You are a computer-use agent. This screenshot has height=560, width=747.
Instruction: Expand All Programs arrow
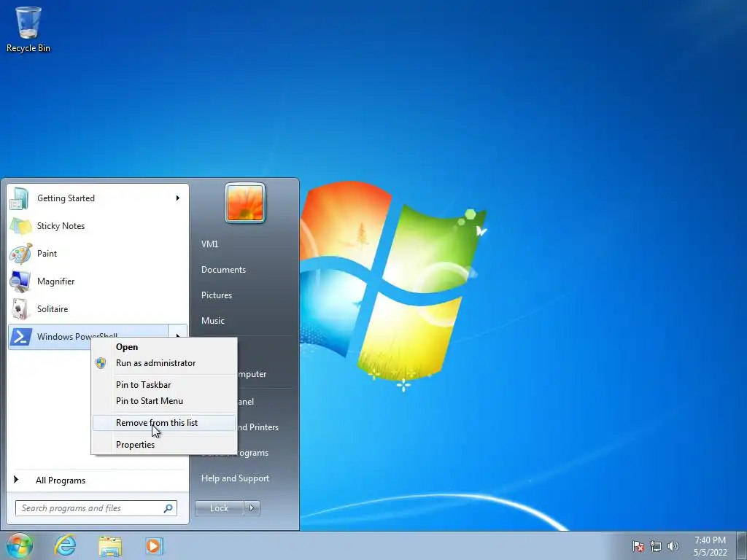16,480
